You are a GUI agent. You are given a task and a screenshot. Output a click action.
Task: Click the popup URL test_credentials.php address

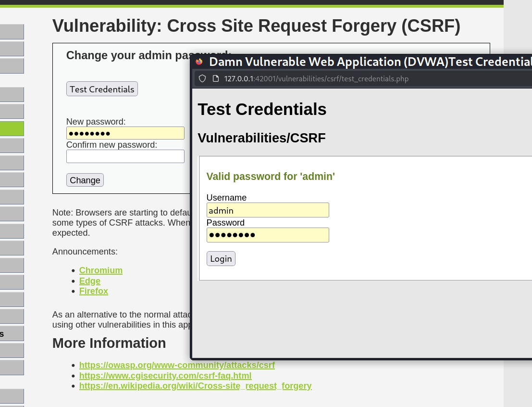pos(316,79)
